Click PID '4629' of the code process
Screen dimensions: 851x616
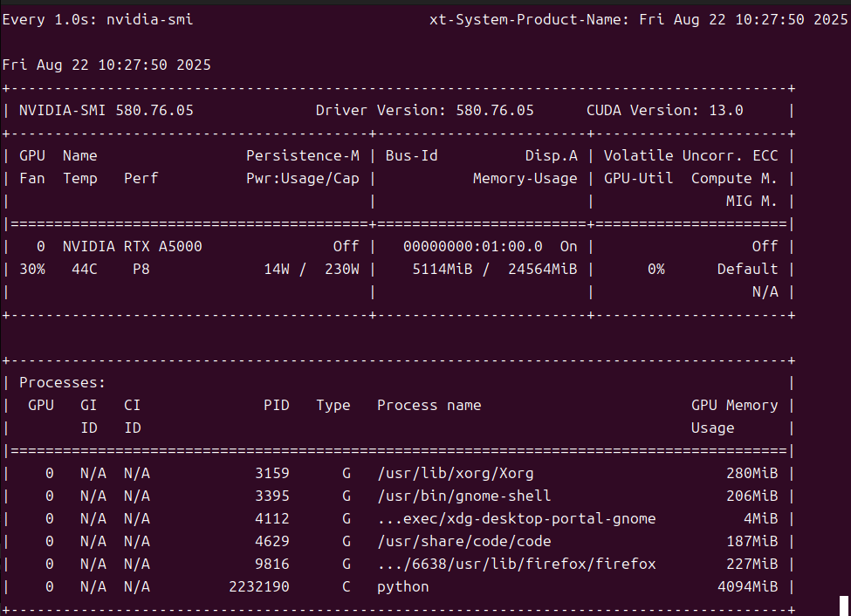click(272, 542)
